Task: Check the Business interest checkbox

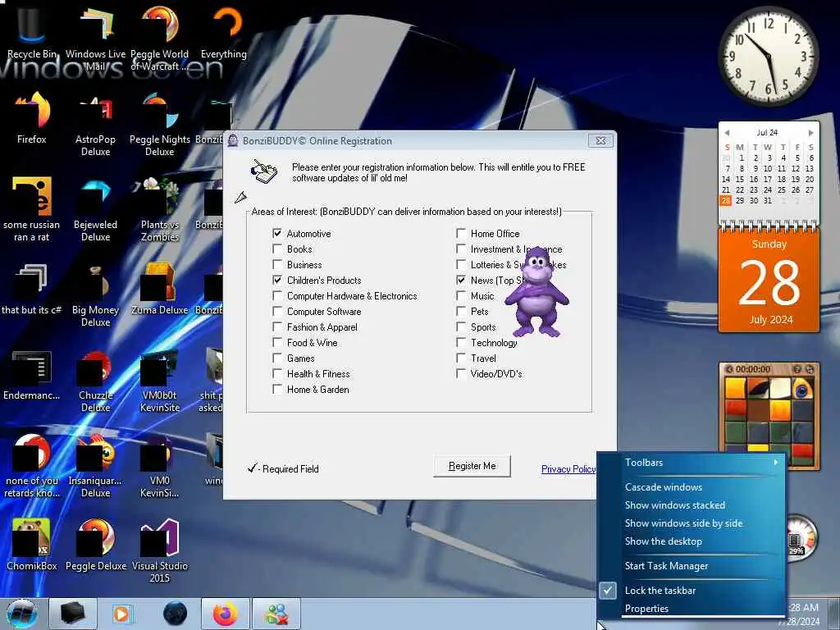Action: click(277, 264)
